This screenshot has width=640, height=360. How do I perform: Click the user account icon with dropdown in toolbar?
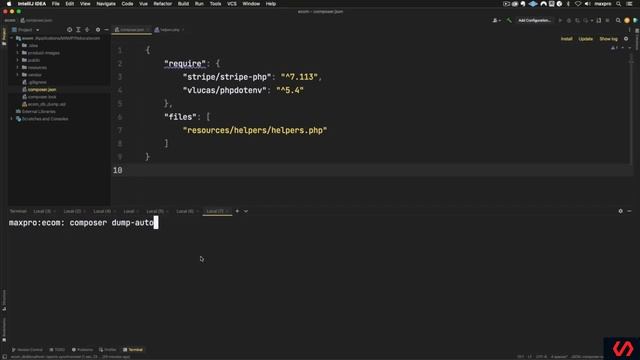tap(496, 20)
